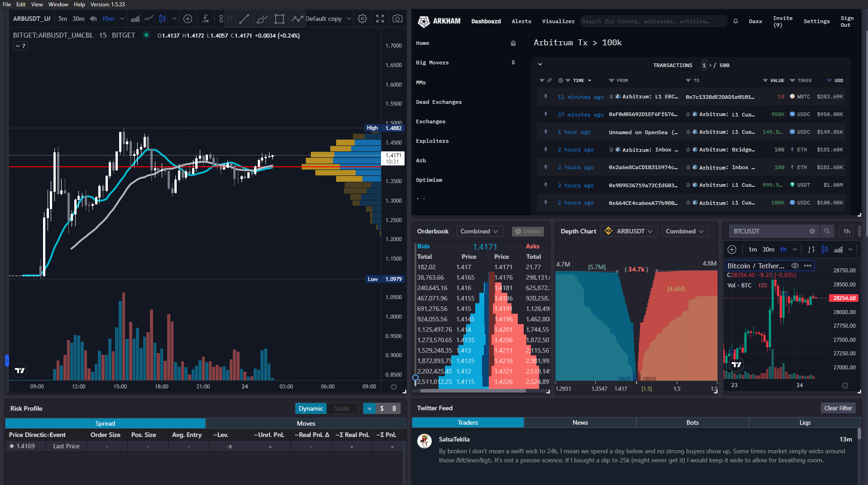Take a chart snapshot with camera icon
This screenshot has width=868, height=485.
tap(397, 19)
